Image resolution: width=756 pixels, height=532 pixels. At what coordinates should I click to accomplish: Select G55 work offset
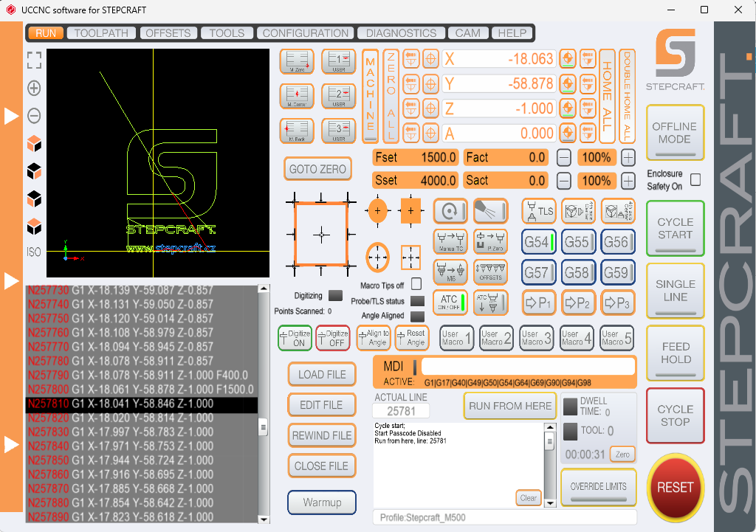coord(578,242)
